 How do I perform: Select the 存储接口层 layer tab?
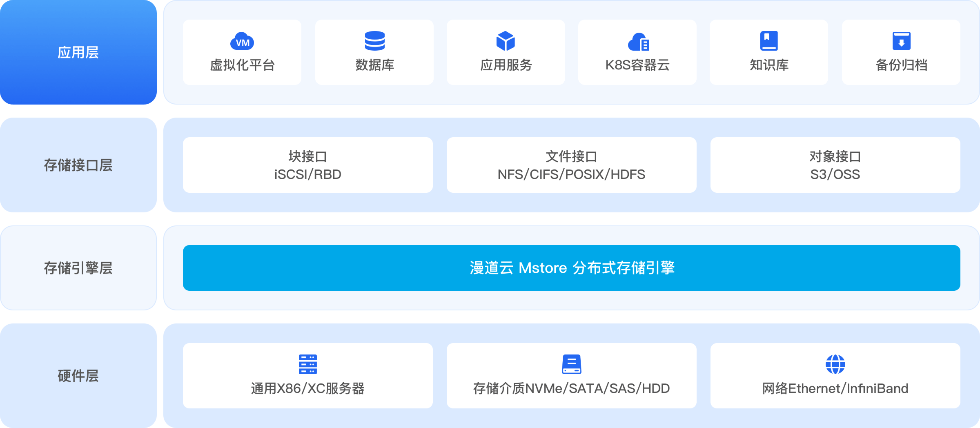click(78, 165)
